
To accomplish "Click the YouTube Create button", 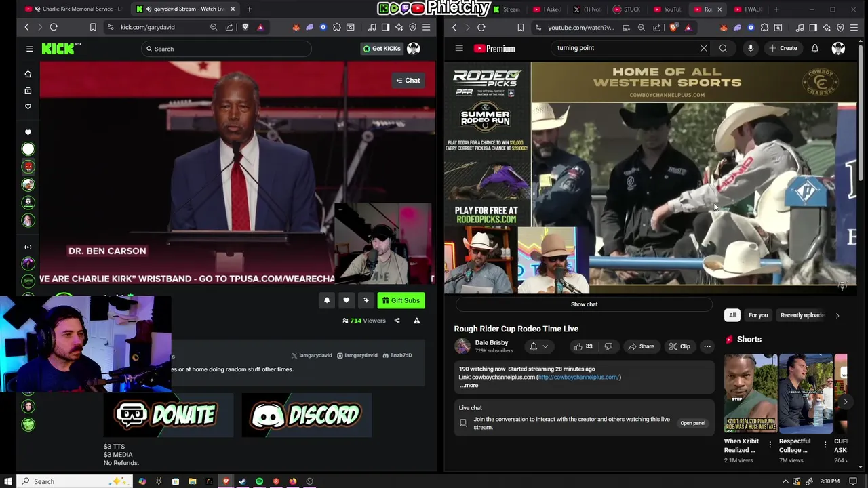I will coord(783,48).
